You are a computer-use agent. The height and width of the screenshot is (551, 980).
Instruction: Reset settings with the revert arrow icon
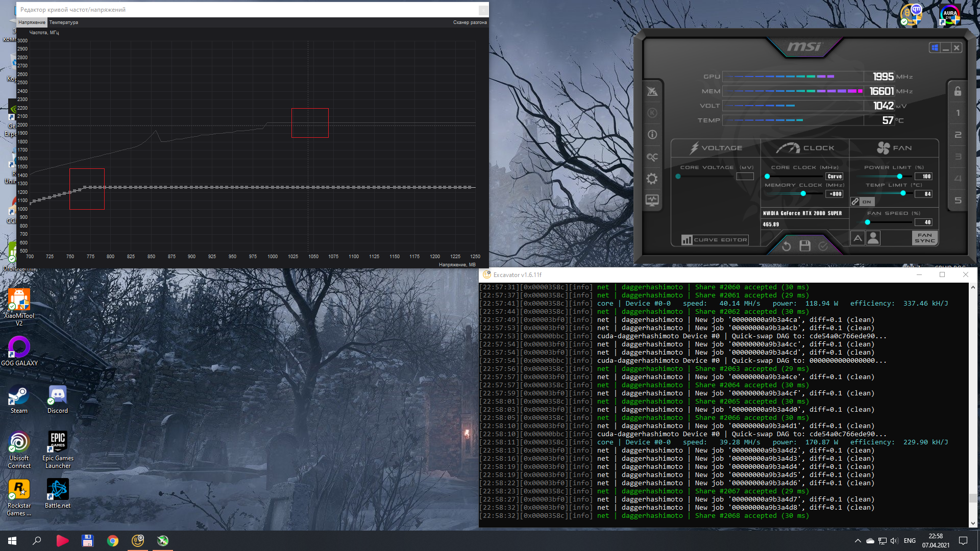[787, 246]
